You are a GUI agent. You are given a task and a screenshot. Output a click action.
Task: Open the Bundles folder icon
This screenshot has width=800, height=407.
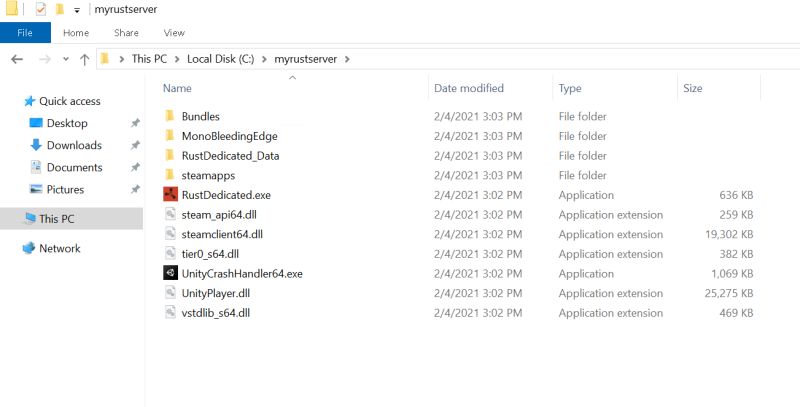coord(170,116)
